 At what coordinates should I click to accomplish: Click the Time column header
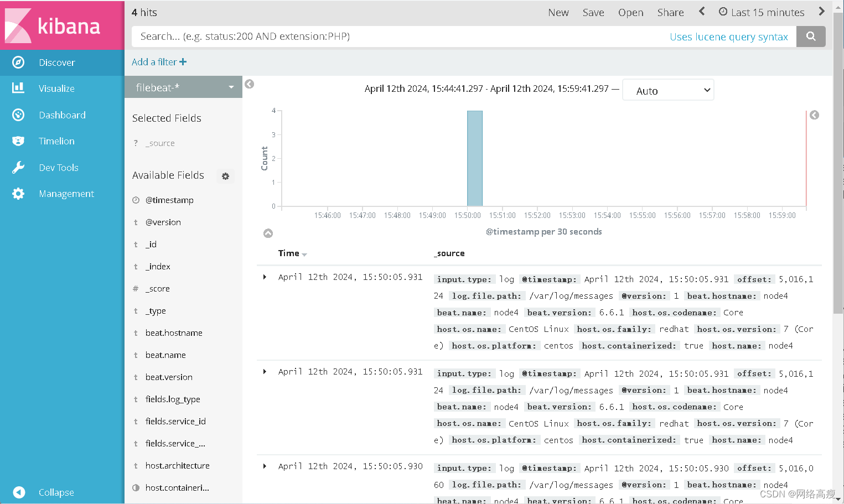[x=288, y=253]
